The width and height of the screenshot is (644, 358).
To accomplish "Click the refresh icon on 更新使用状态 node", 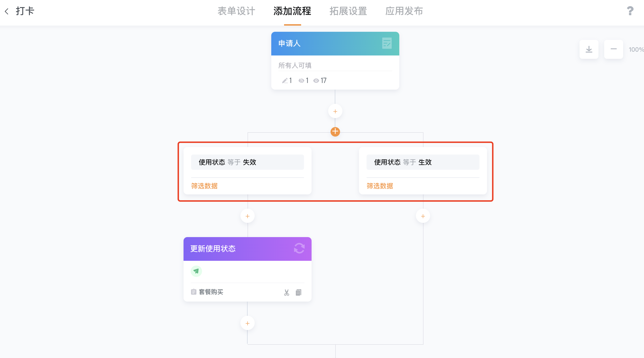I will (x=299, y=248).
